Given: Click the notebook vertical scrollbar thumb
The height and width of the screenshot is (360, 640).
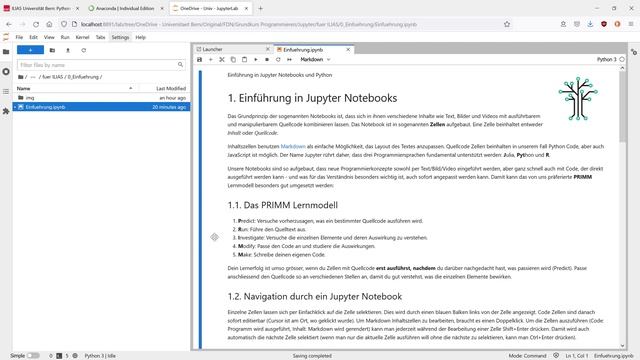Looking at the screenshot, I should (622, 106).
